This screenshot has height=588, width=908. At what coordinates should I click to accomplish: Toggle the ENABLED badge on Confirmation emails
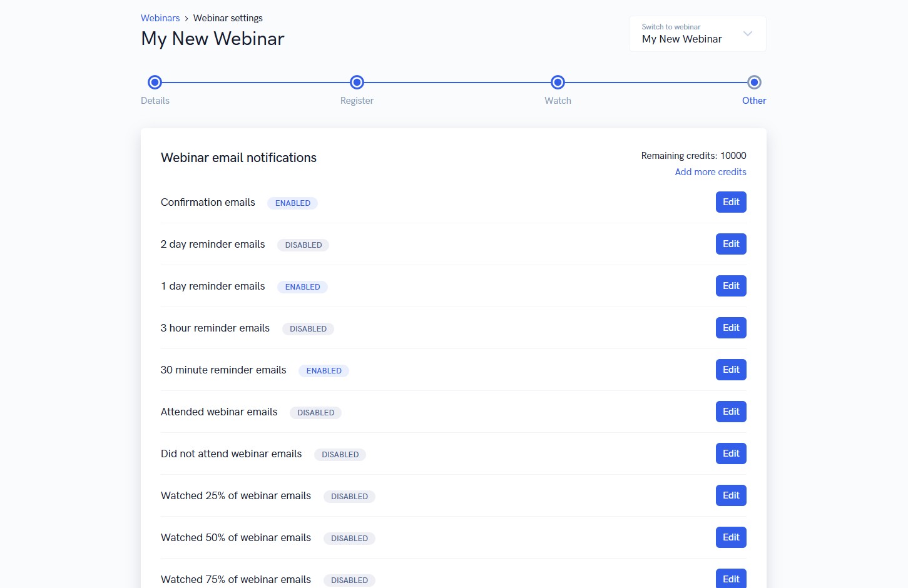(292, 203)
